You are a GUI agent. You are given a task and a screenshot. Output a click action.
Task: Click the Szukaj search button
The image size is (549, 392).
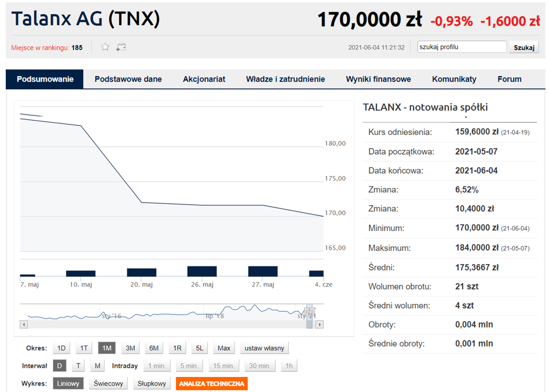(524, 47)
